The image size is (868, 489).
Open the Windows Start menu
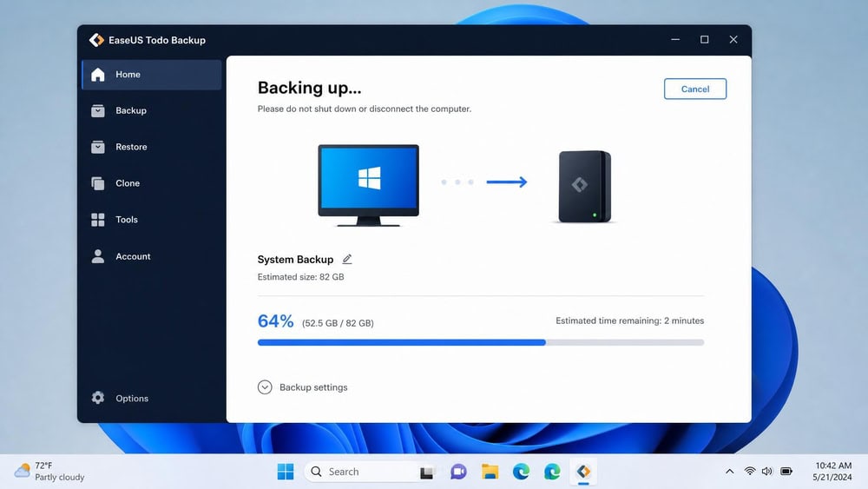(x=286, y=472)
